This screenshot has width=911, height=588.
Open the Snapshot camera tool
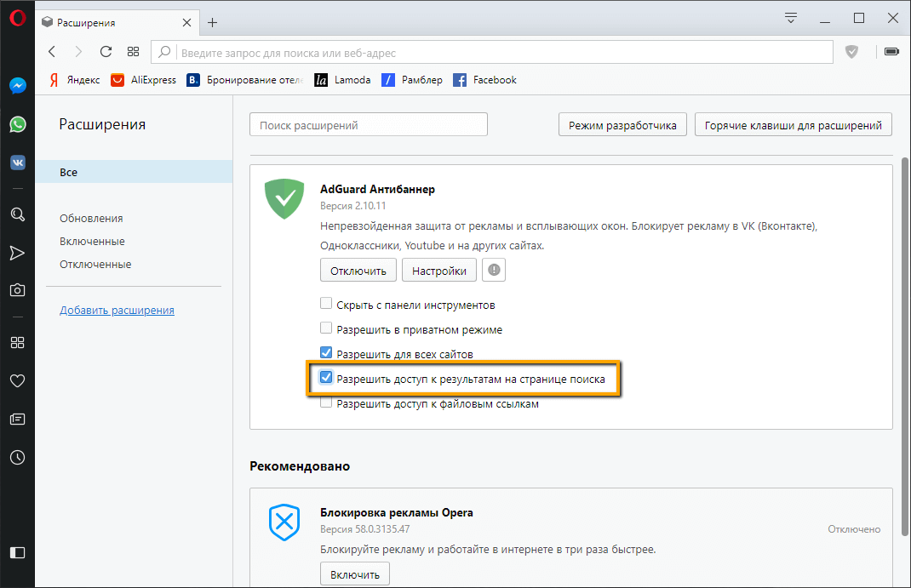(x=17, y=290)
